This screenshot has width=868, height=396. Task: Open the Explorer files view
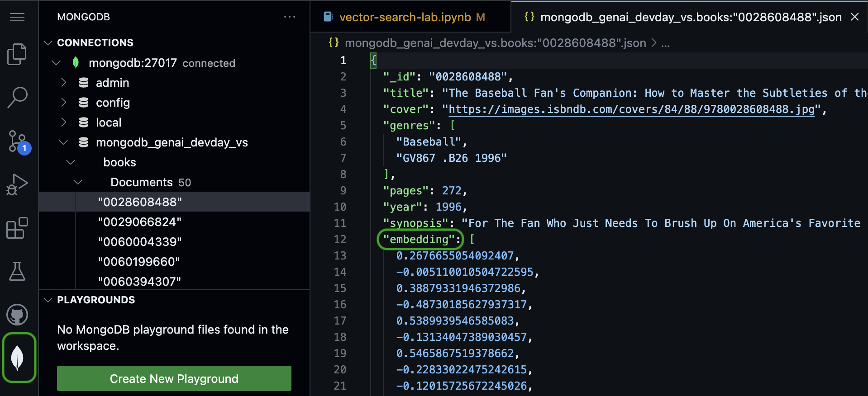click(17, 54)
